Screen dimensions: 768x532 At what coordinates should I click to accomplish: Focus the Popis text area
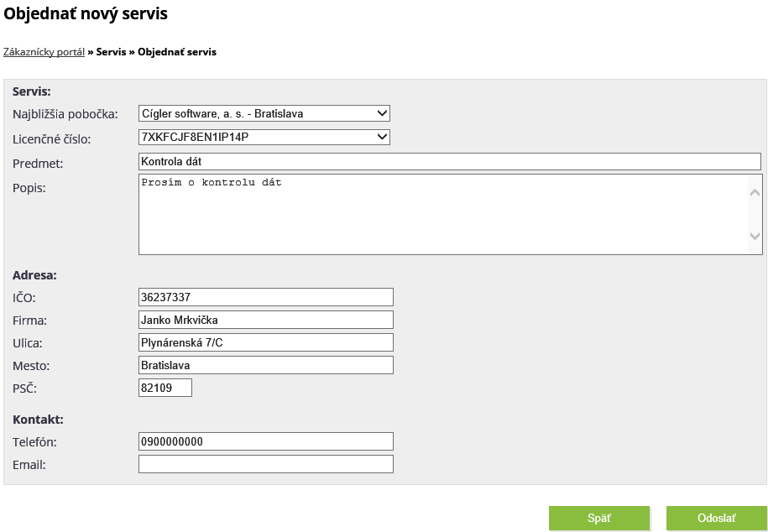tap(443, 215)
